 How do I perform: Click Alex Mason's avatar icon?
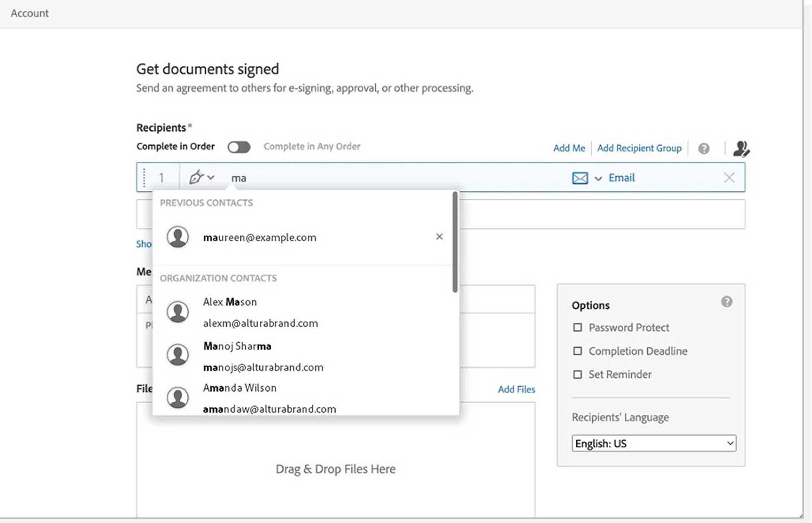pyautogui.click(x=178, y=312)
